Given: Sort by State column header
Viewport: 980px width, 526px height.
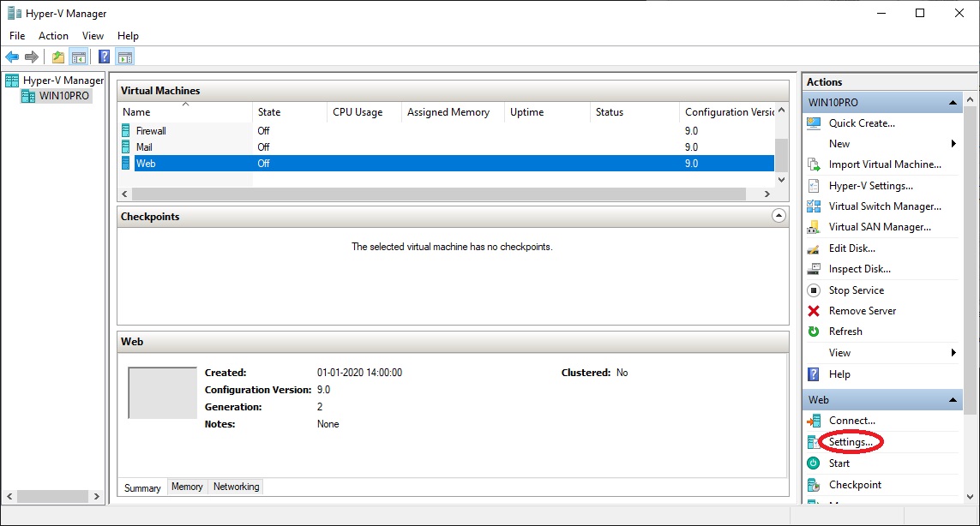Looking at the screenshot, I should pyautogui.click(x=290, y=112).
